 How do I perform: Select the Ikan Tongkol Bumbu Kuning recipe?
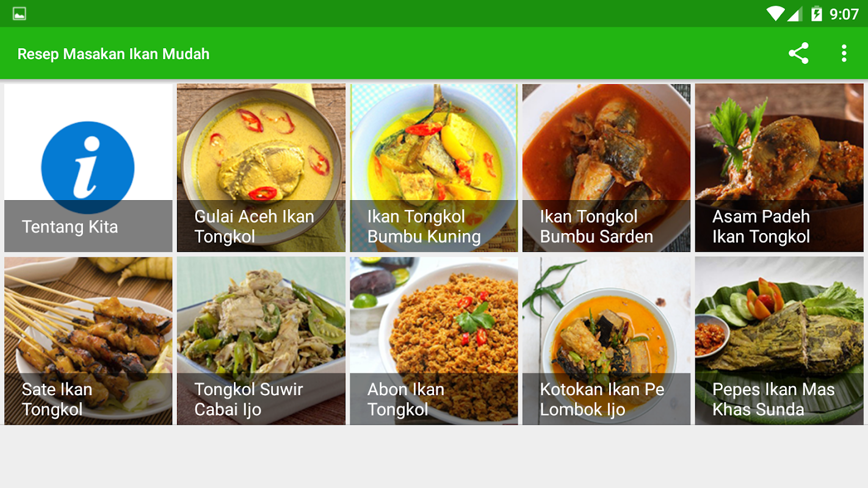[x=434, y=168]
